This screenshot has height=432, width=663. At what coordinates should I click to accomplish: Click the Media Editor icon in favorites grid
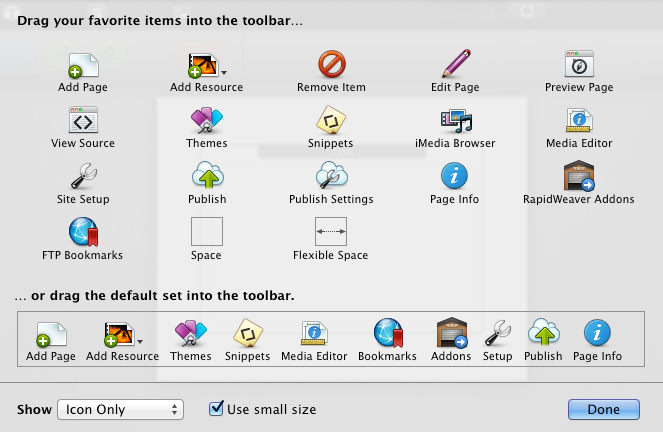tap(579, 120)
